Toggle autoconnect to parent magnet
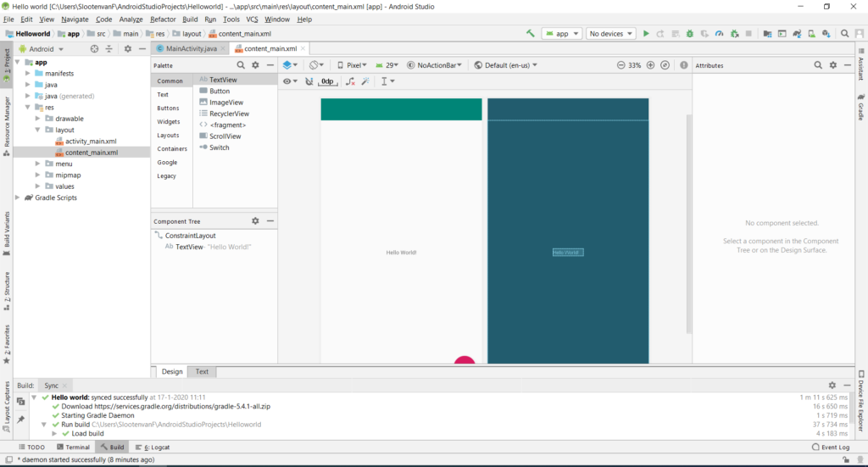This screenshot has width=868, height=467. (x=309, y=81)
